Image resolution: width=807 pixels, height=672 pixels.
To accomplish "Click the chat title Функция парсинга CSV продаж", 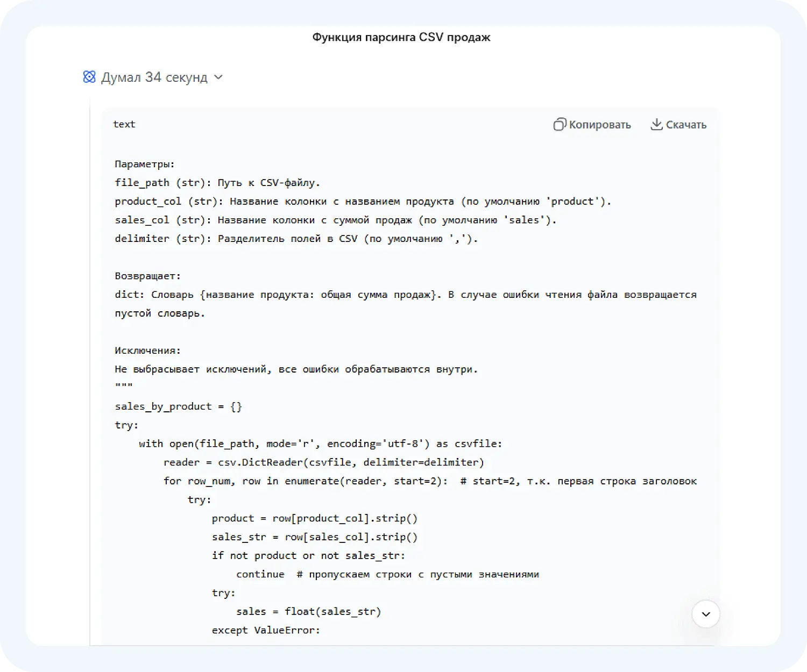I will tap(401, 37).
